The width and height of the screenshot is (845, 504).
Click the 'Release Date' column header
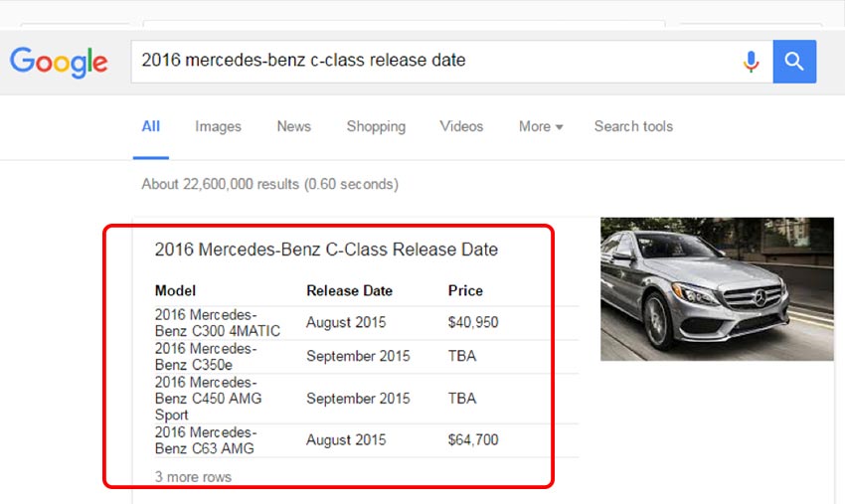coord(349,290)
